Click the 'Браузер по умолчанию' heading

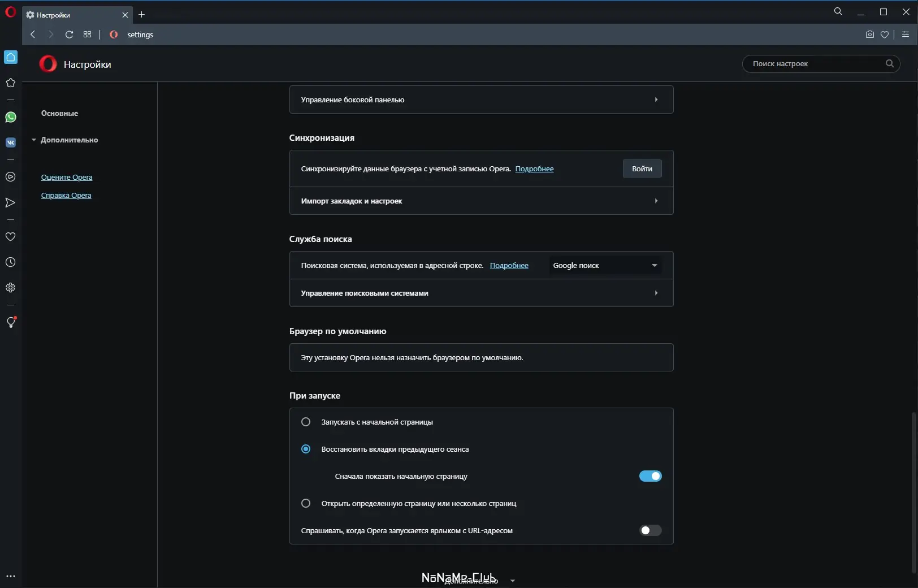pyautogui.click(x=337, y=331)
